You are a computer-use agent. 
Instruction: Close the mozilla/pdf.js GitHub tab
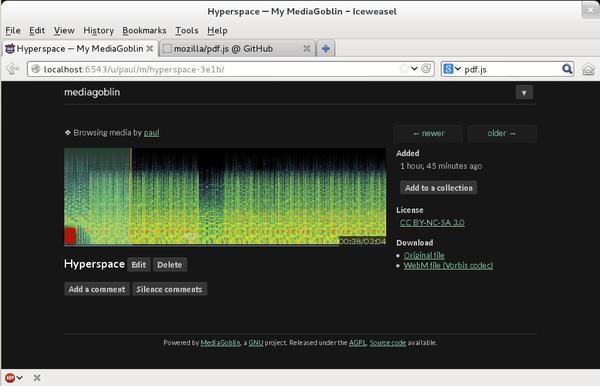(307, 49)
